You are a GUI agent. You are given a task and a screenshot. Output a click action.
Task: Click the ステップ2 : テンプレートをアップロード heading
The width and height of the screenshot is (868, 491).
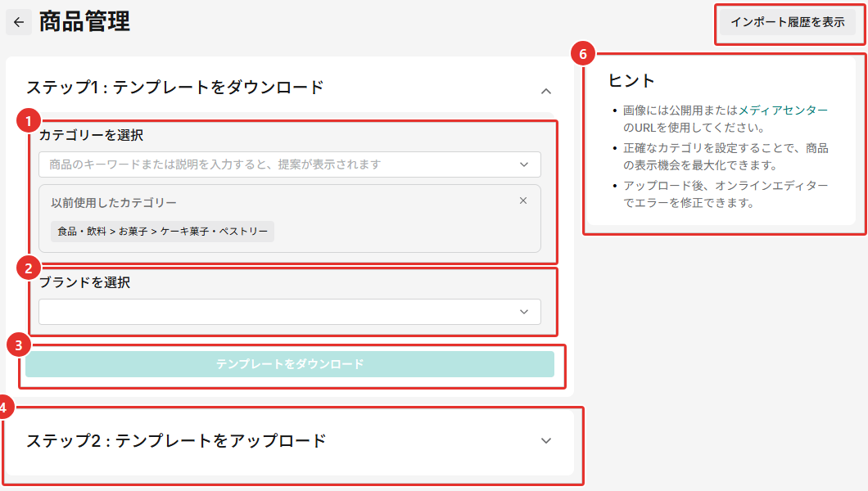pos(176,441)
